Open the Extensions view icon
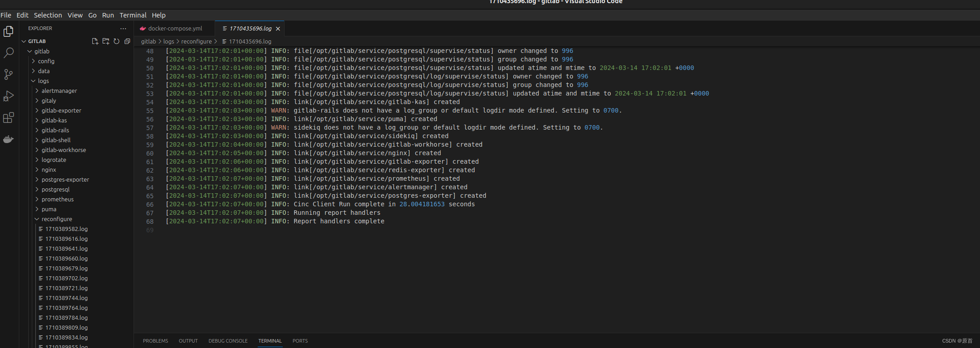 click(x=9, y=117)
